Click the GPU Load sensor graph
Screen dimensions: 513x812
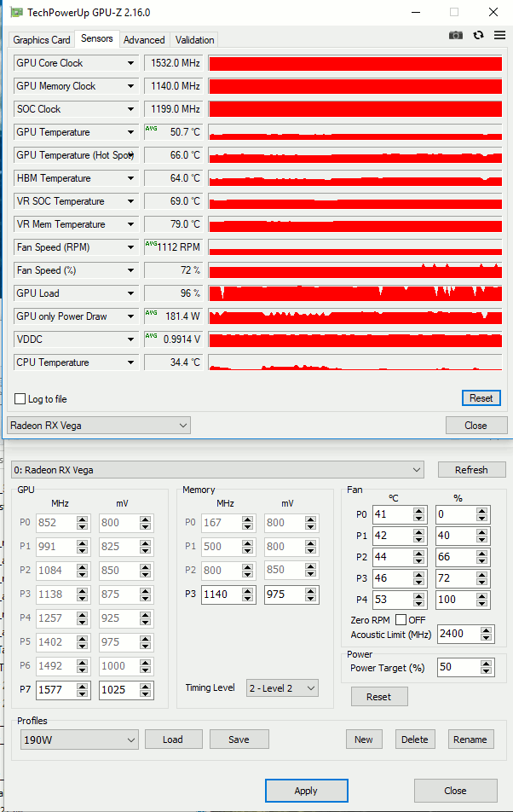point(355,293)
